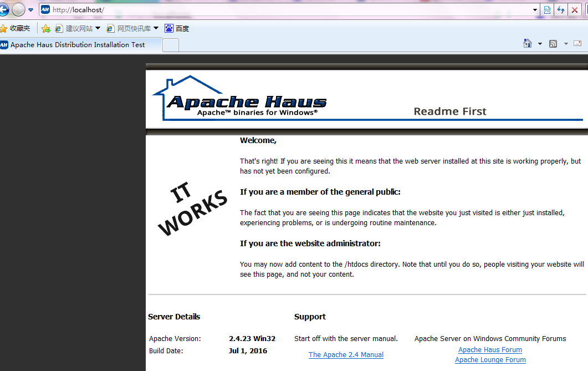Click the Readme First heading
Screen dimensions: 588x371
pos(450,111)
